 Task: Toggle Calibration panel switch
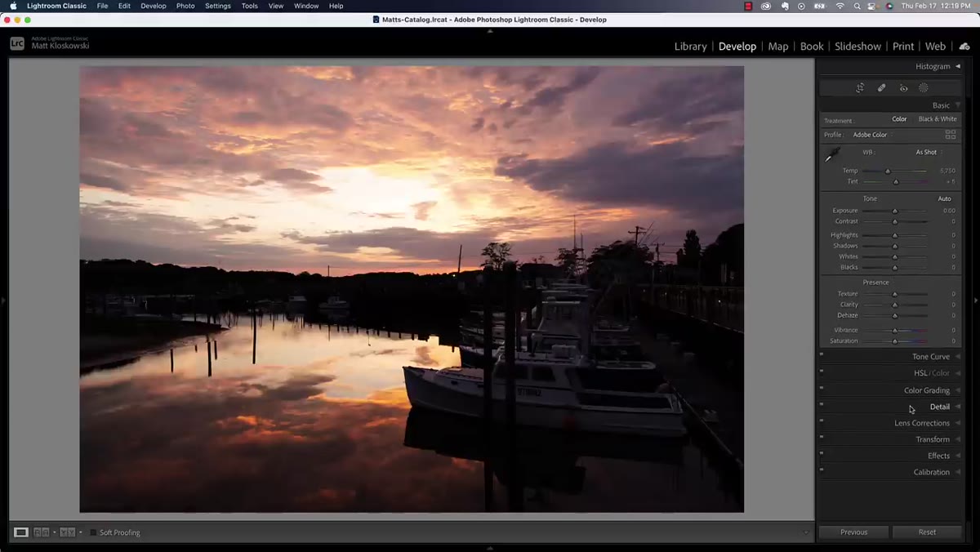822,470
